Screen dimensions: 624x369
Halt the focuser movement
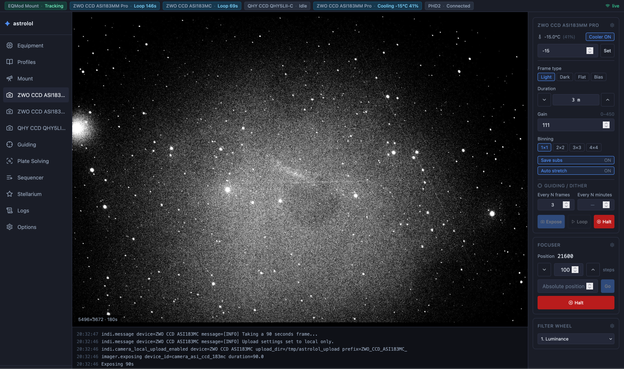click(x=576, y=303)
